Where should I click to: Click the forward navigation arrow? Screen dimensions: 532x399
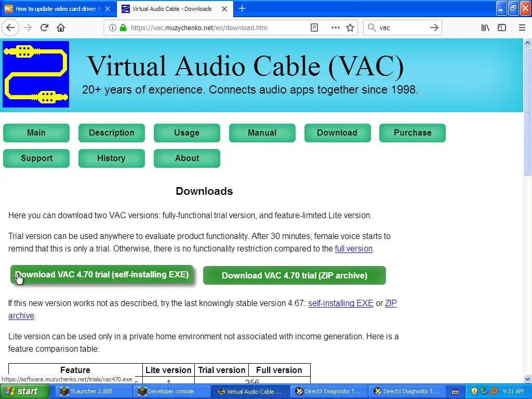click(28, 28)
